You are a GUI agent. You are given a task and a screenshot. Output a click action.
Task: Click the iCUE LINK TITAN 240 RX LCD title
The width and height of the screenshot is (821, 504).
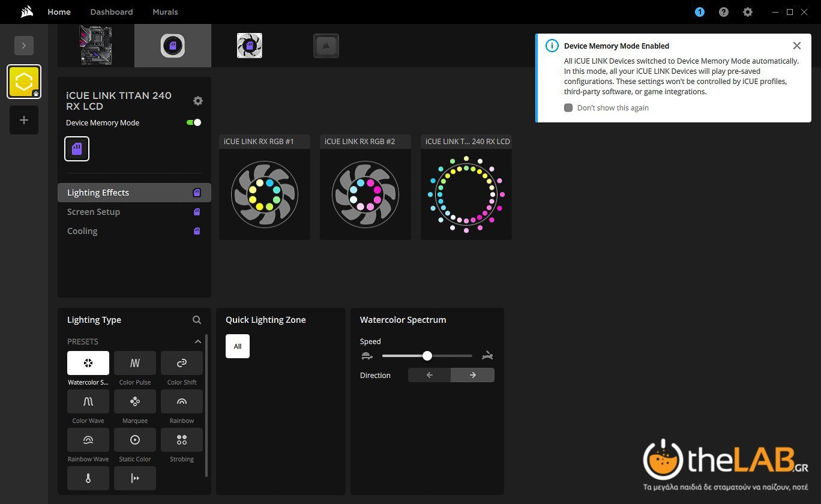pyautogui.click(x=119, y=101)
